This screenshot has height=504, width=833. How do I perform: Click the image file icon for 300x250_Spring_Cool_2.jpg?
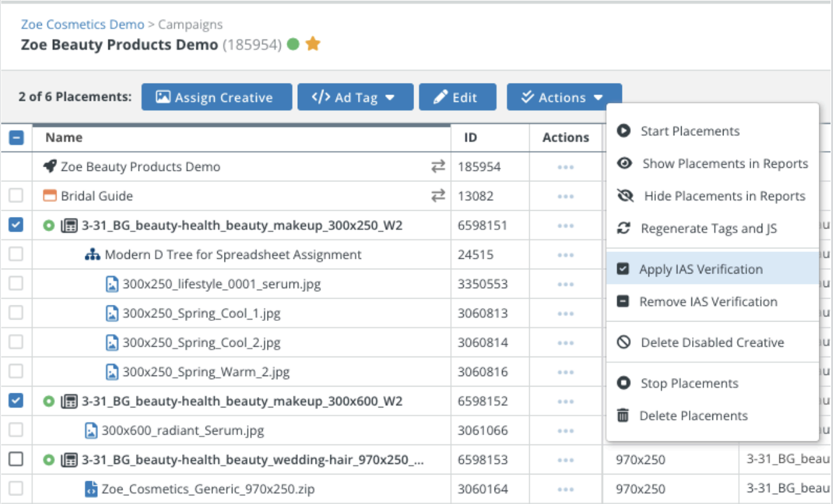click(112, 342)
